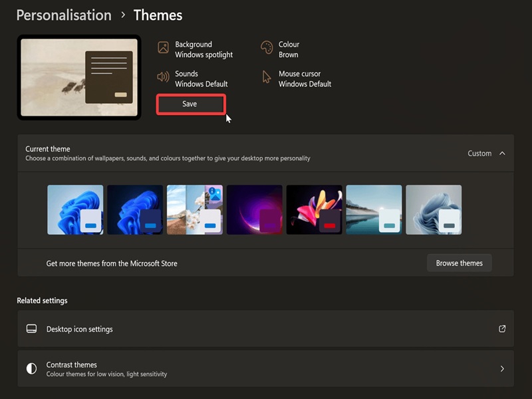Select the grey-blue bloom theme
Viewport: 532px width, 399px height.
pyautogui.click(x=434, y=209)
